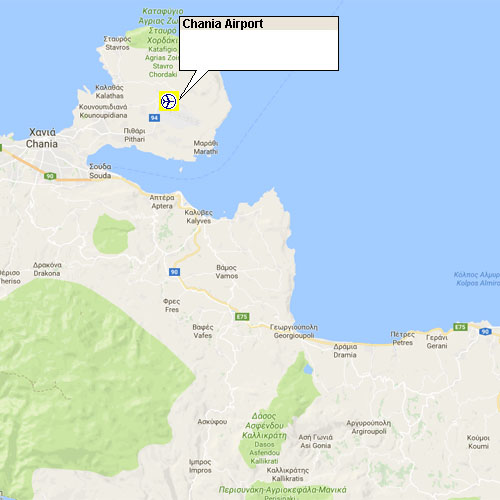The image size is (500, 500).
Task: Click the E75 shield near Georgioupoli
Action: pyautogui.click(x=242, y=317)
